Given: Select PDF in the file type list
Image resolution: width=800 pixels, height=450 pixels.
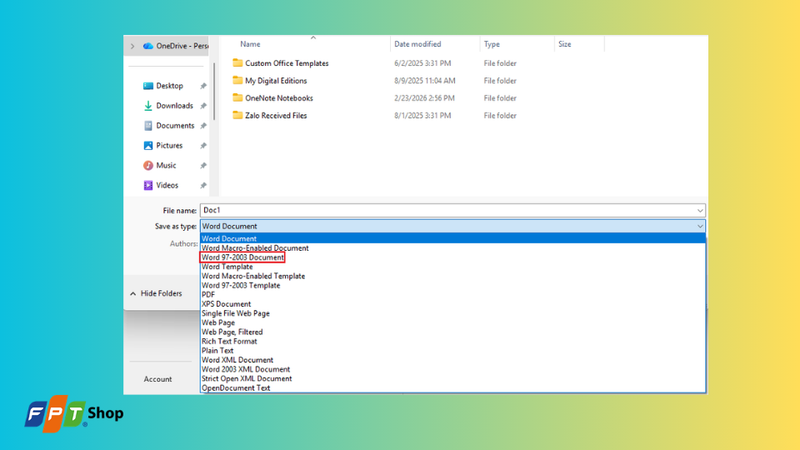Looking at the screenshot, I should 208,295.
